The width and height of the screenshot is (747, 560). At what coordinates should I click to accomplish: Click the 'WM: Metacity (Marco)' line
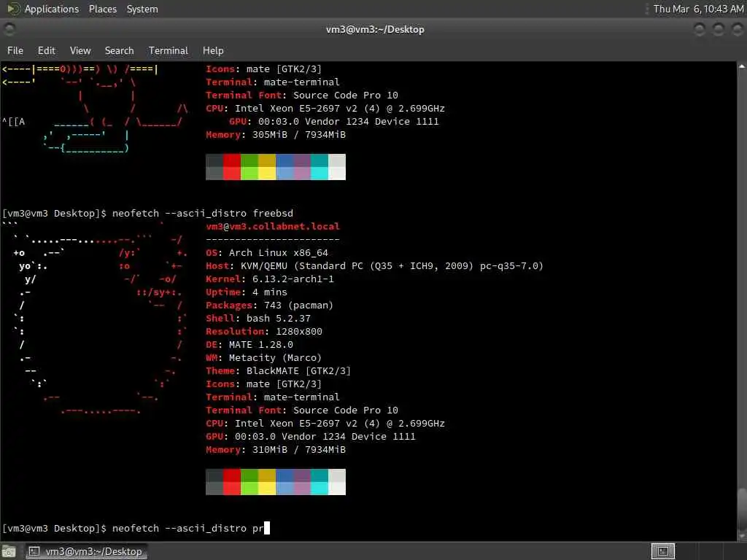coord(264,357)
